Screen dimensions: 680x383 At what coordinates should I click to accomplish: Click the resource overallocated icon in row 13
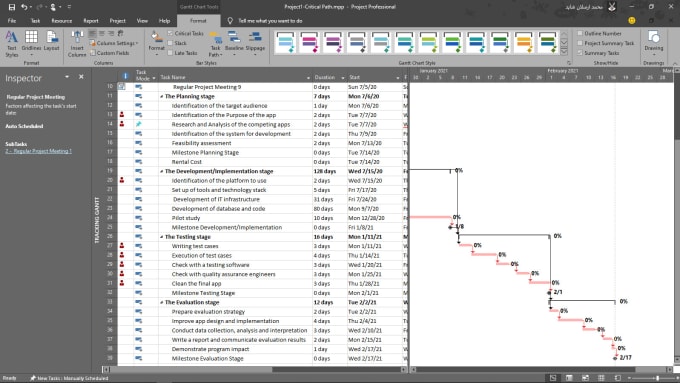(122, 115)
